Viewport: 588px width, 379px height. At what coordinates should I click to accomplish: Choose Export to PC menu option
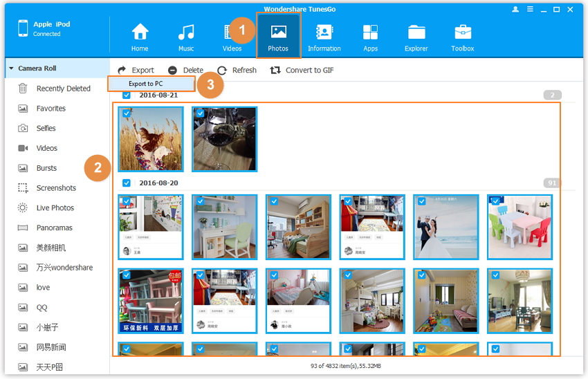(146, 84)
